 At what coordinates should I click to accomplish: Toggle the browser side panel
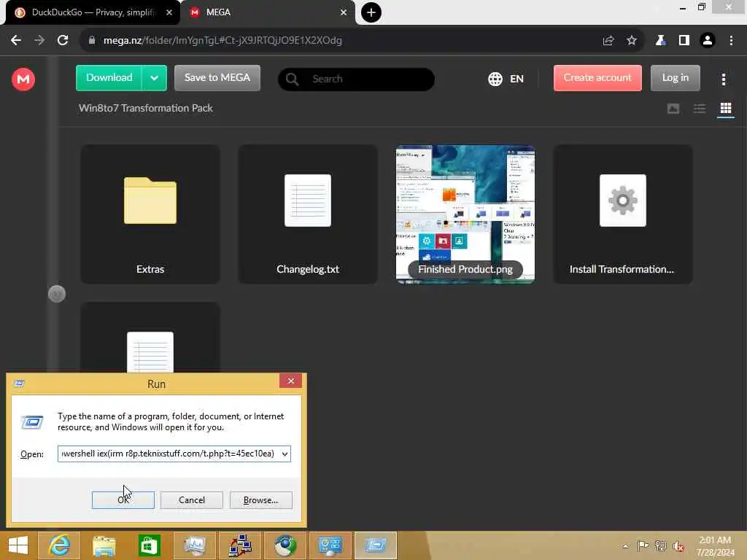[x=684, y=41]
